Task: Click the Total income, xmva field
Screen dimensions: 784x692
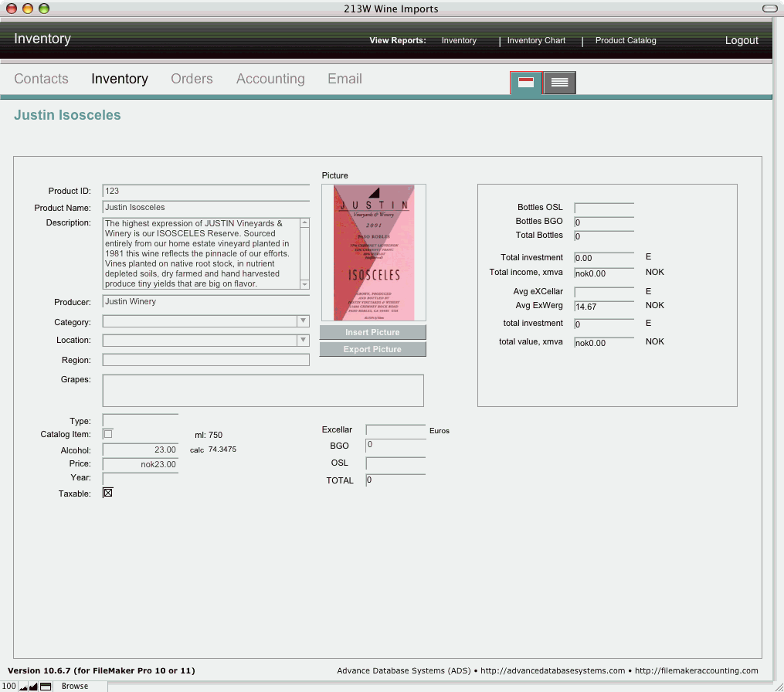Action: click(x=604, y=273)
